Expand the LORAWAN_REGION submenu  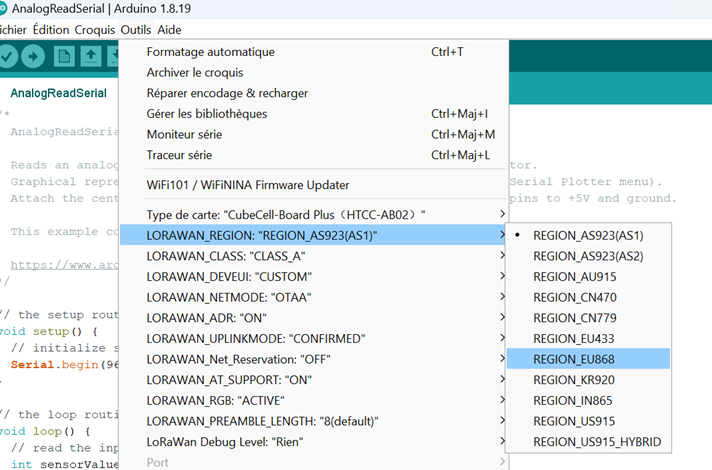click(x=313, y=236)
